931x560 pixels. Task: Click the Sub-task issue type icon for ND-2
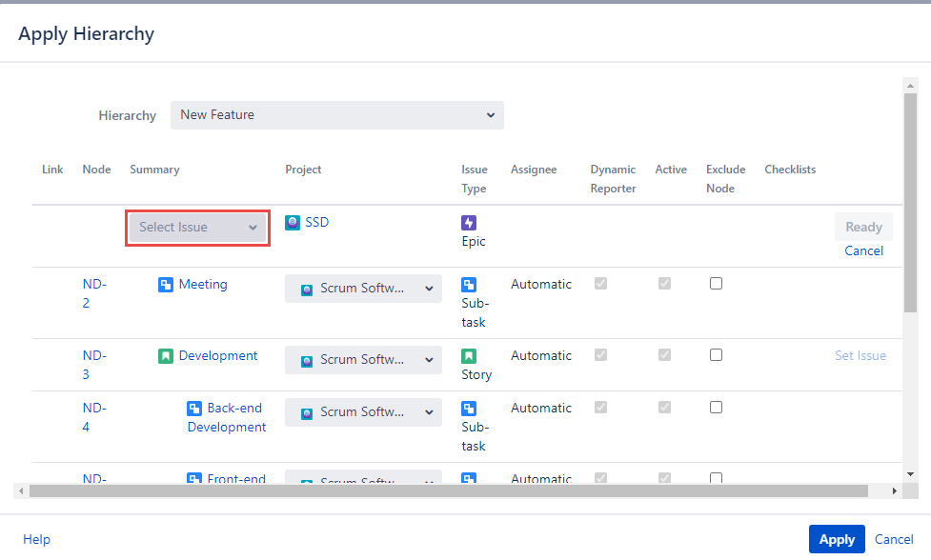pos(469,285)
